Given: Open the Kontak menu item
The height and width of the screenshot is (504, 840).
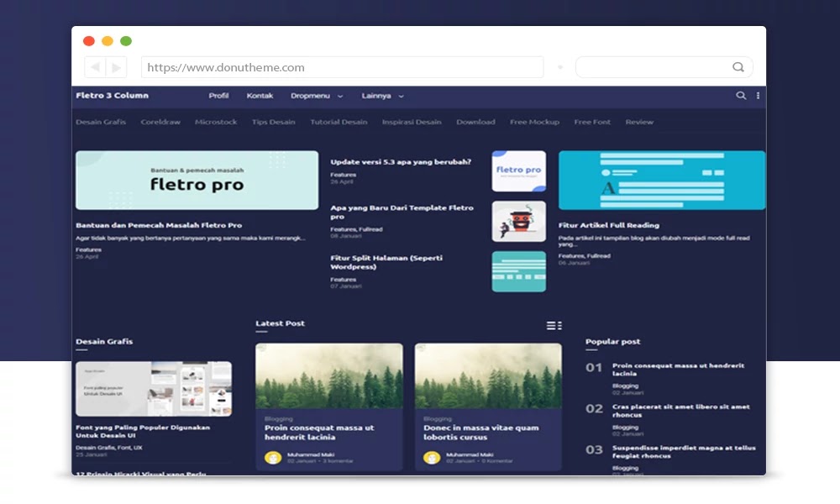Looking at the screenshot, I should click(260, 95).
